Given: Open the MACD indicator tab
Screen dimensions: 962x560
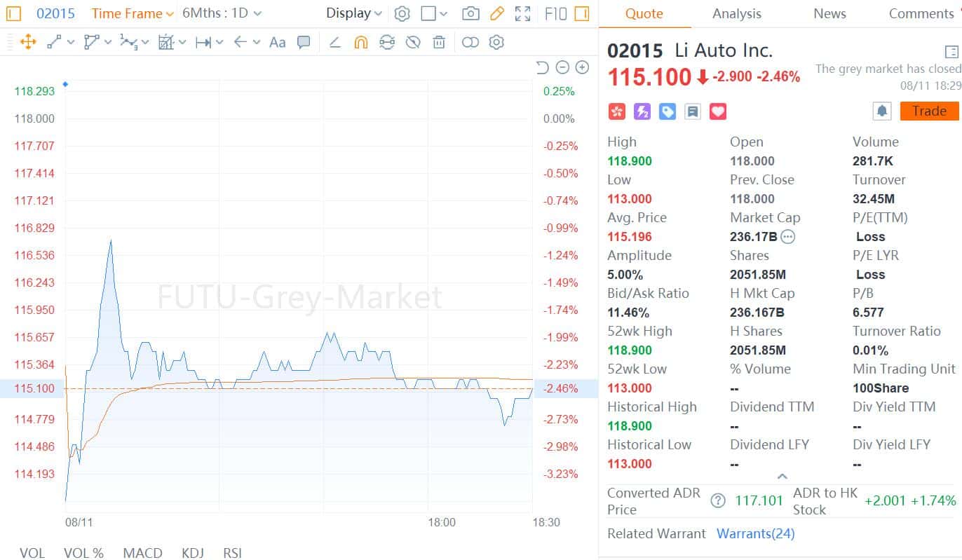Looking at the screenshot, I should (x=142, y=553).
